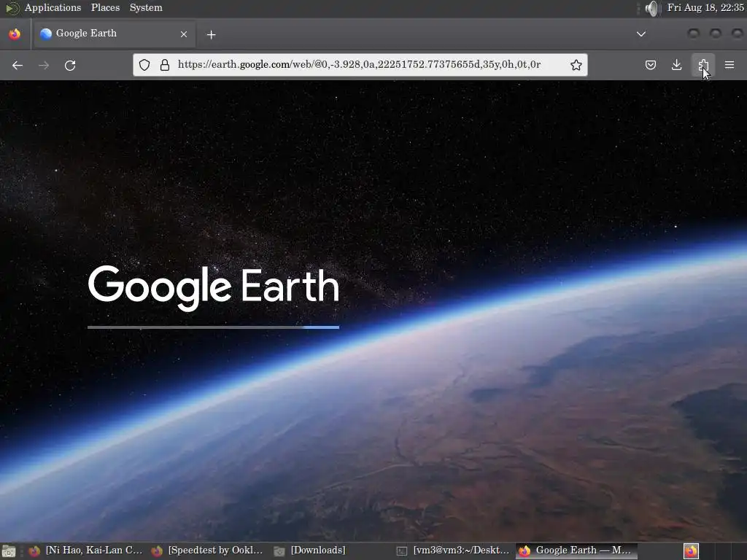The width and height of the screenshot is (747, 560).
Task: Go back with the browser back arrow
Action: pyautogui.click(x=18, y=65)
